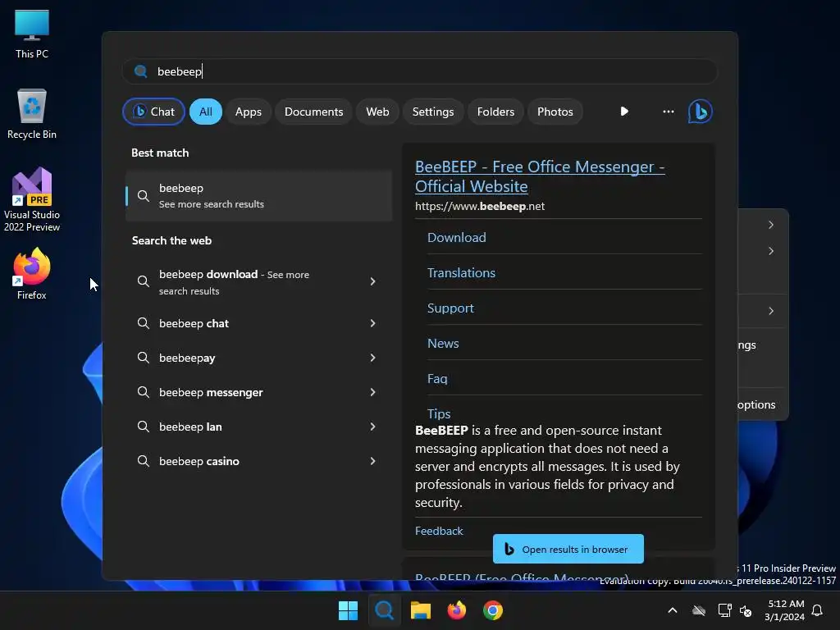The width and height of the screenshot is (840, 630).
Task: Open This PC desktop icon
Action: point(32,34)
